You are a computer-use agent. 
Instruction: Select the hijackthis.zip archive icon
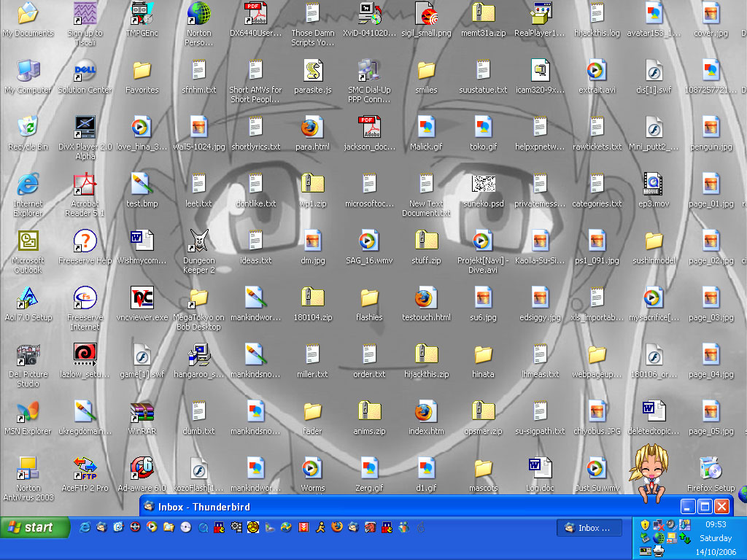click(426, 360)
